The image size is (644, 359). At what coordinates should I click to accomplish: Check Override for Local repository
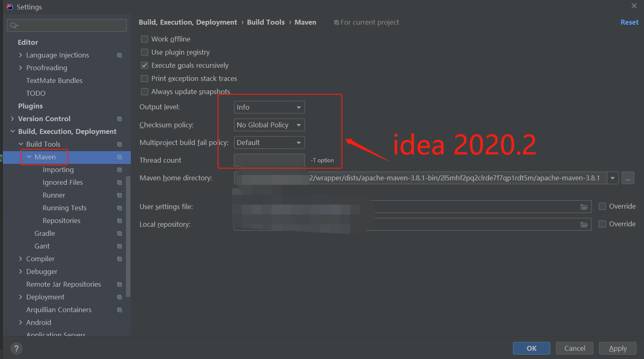[x=602, y=224]
